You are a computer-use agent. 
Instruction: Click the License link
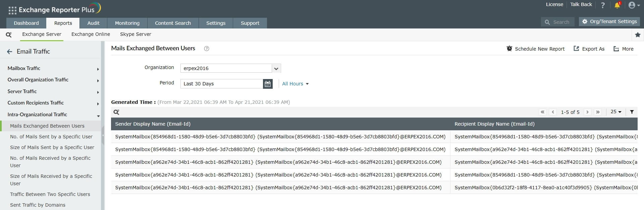point(554,4)
